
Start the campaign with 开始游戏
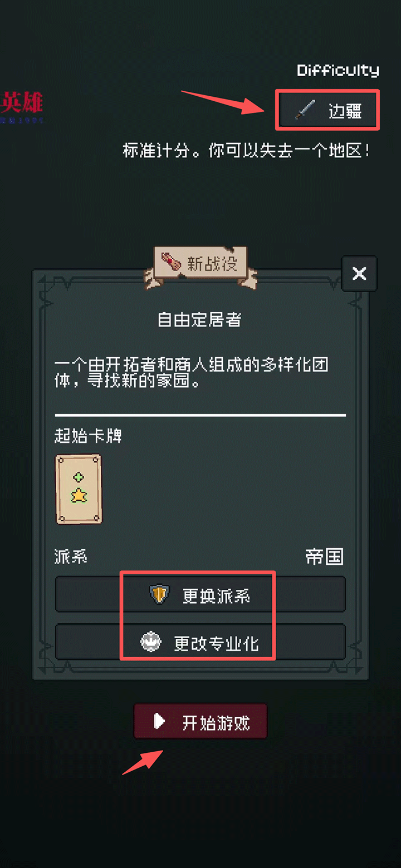(x=200, y=722)
